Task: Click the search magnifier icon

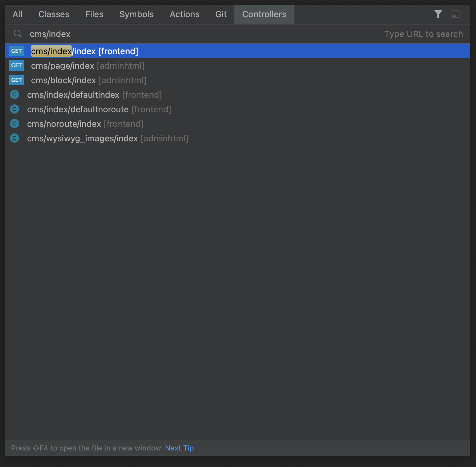Action: click(x=18, y=34)
